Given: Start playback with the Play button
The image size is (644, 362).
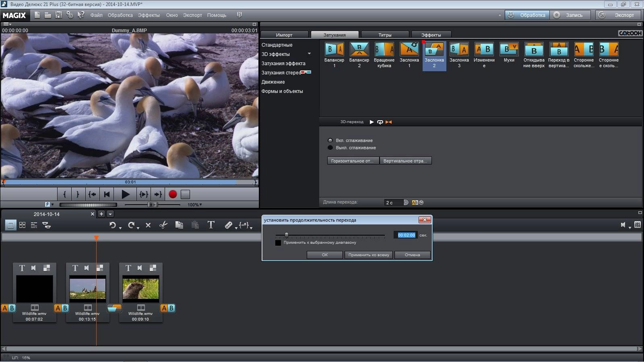Looking at the screenshot, I should [125, 194].
